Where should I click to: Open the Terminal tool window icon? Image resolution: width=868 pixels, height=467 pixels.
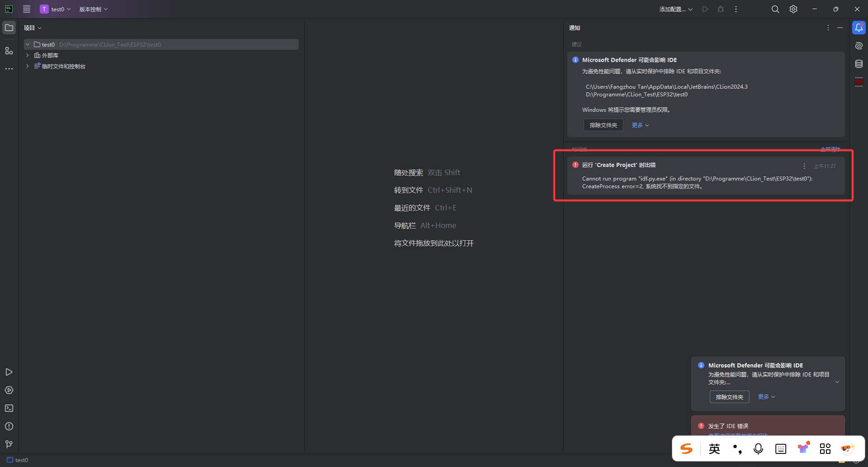pyautogui.click(x=9, y=408)
